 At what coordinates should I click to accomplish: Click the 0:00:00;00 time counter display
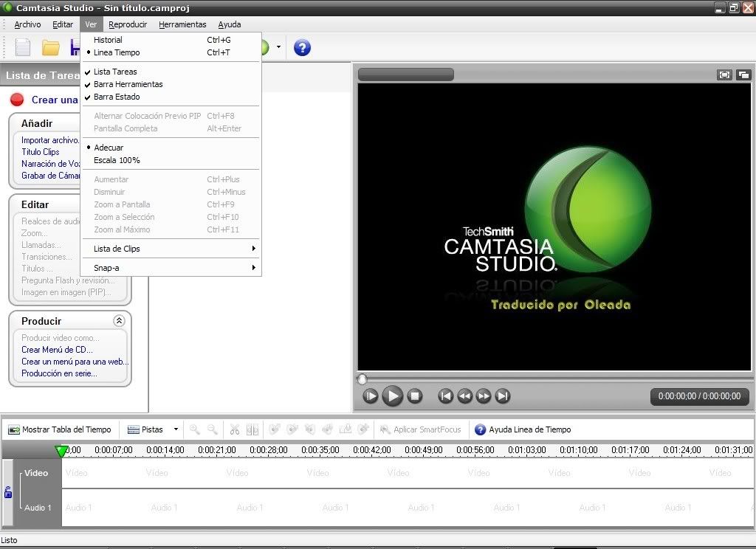pyautogui.click(x=699, y=396)
